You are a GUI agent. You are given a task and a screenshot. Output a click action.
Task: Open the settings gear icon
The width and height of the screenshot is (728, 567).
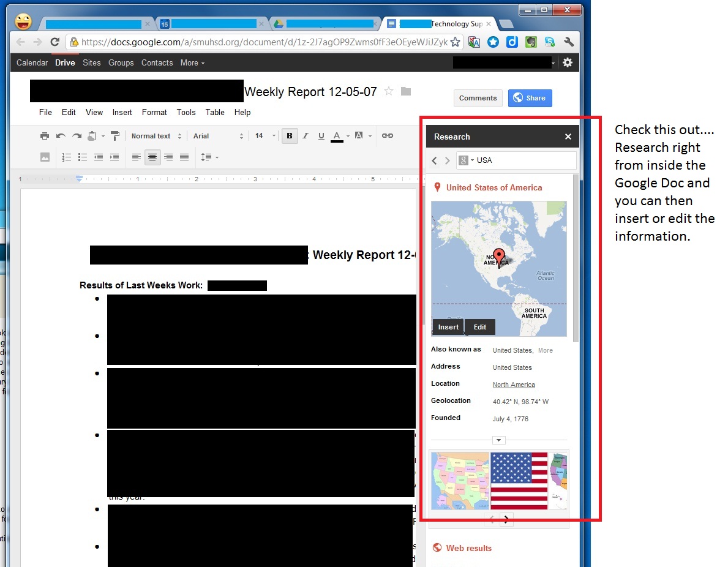tap(568, 62)
